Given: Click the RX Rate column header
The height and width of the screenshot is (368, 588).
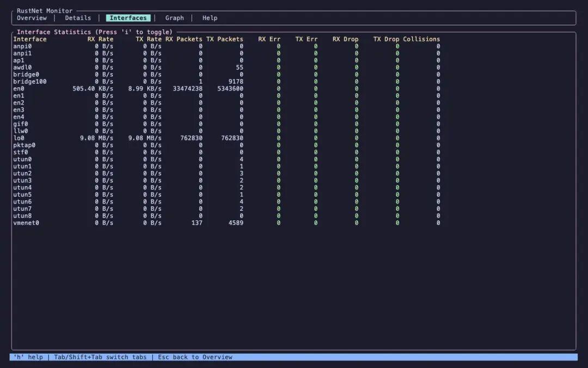Looking at the screenshot, I should pos(100,39).
